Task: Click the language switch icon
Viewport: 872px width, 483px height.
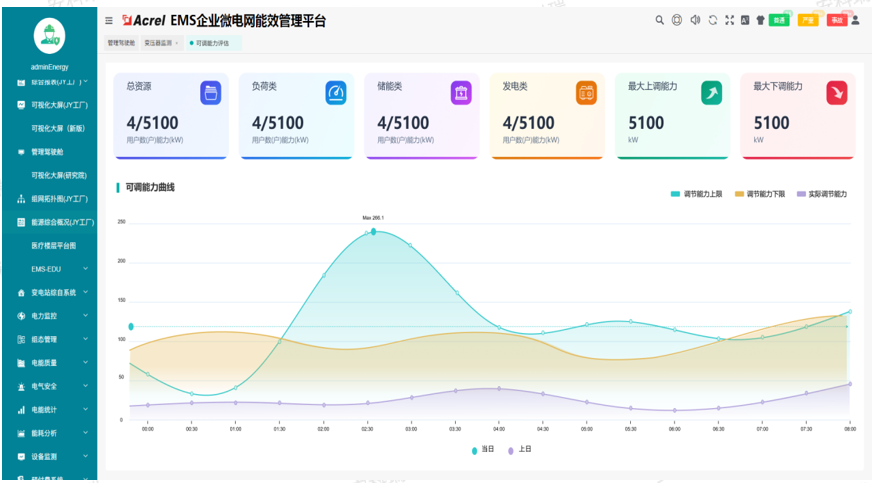Action: point(745,20)
